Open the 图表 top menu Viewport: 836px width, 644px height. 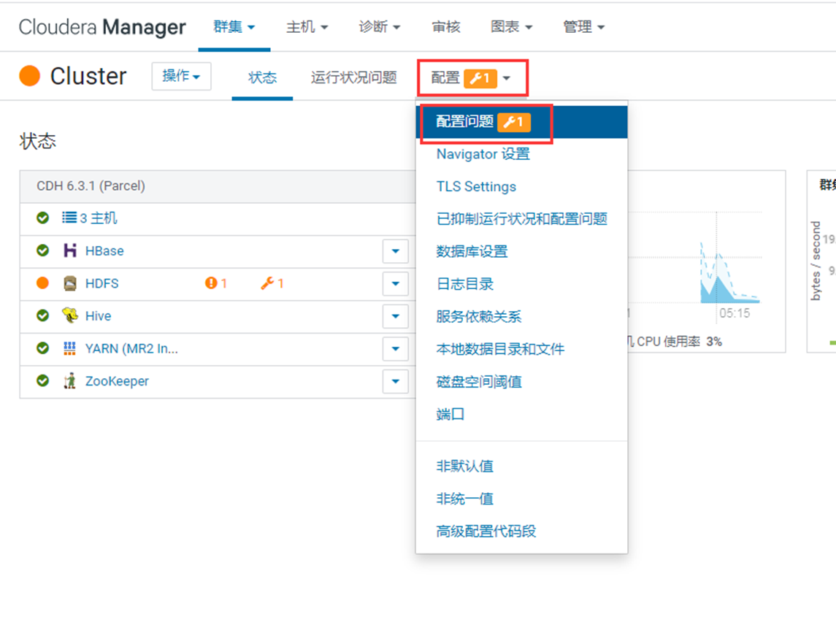[511, 27]
